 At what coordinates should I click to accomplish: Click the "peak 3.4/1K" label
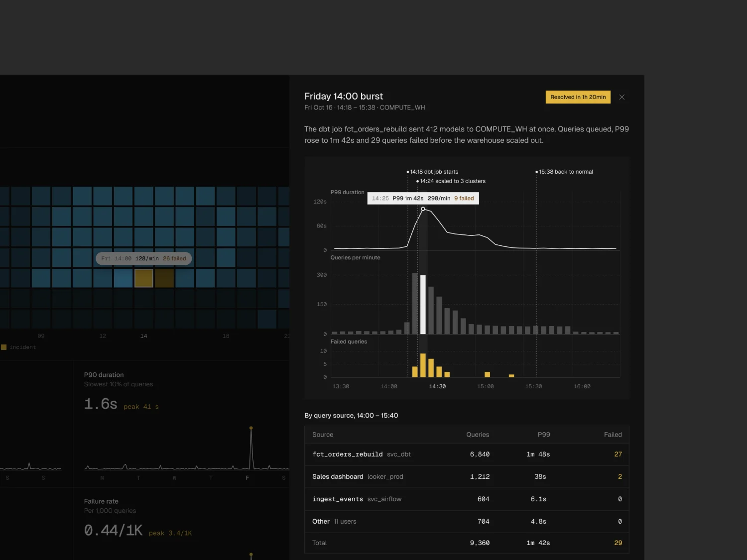170,533
